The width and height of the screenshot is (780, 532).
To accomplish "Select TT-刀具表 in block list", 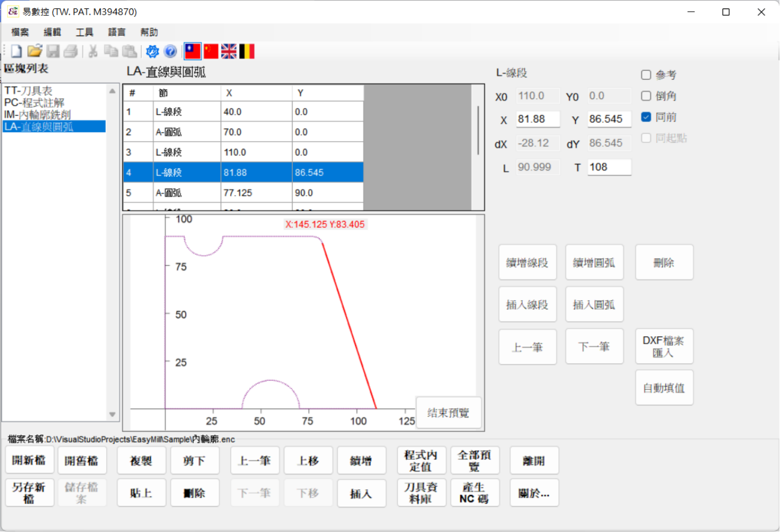I will (x=54, y=91).
